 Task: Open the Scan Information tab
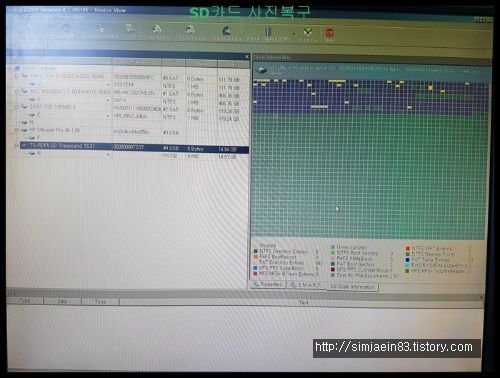click(353, 286)
